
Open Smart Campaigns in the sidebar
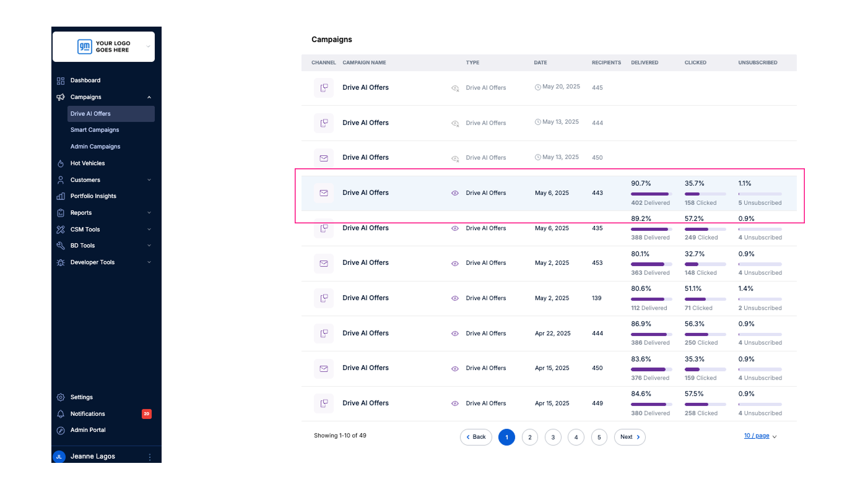click(x=95, y=130)
